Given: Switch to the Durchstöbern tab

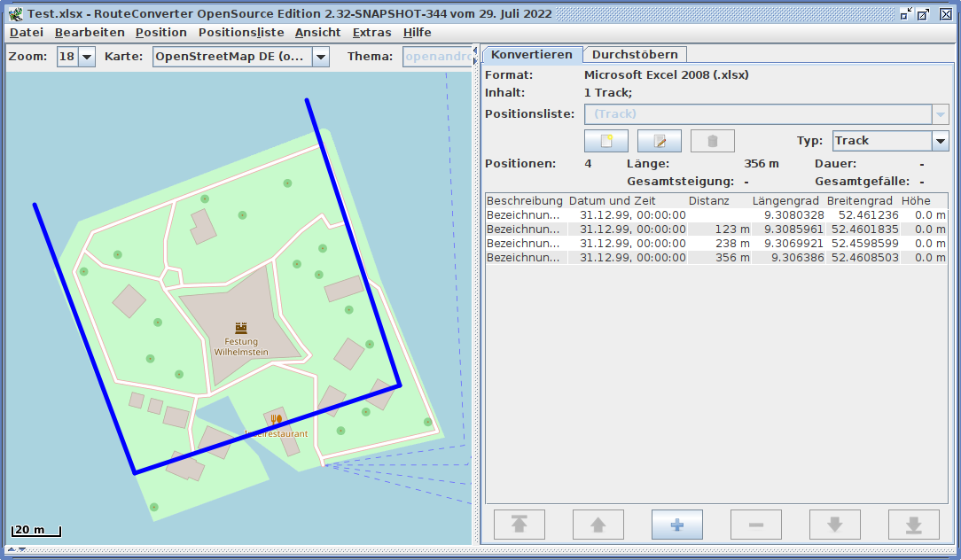Looking at the screenshot, I should pyautogui.click(x=635, y=55).
